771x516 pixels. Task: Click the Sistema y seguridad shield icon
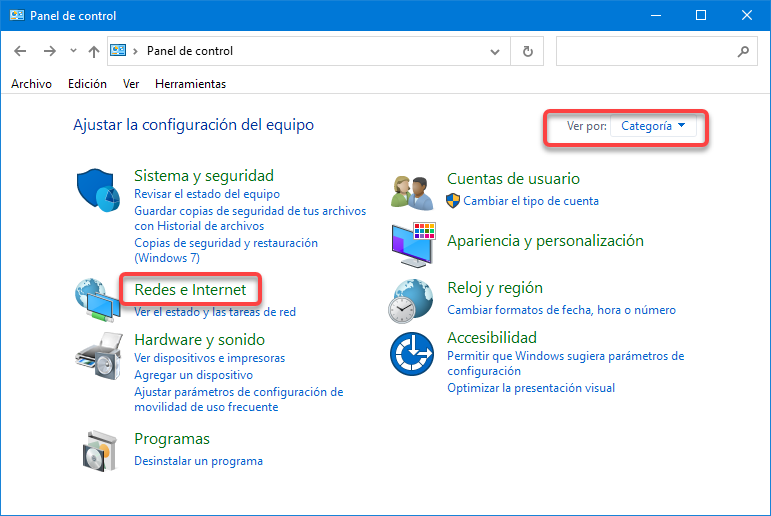(x=98, y=190)
